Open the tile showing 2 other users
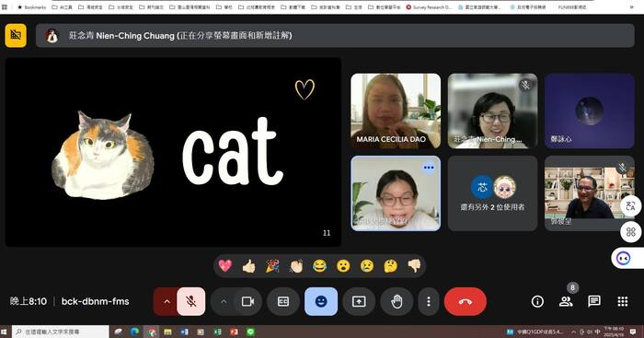The image size is (644, 338). coord(492,193)
